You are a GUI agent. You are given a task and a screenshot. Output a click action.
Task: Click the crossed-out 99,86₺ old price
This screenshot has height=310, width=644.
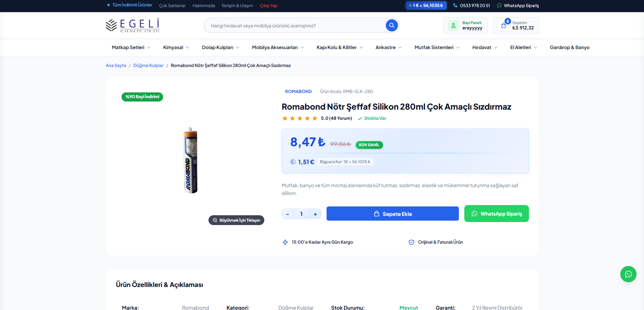click(x=340, y=144)
